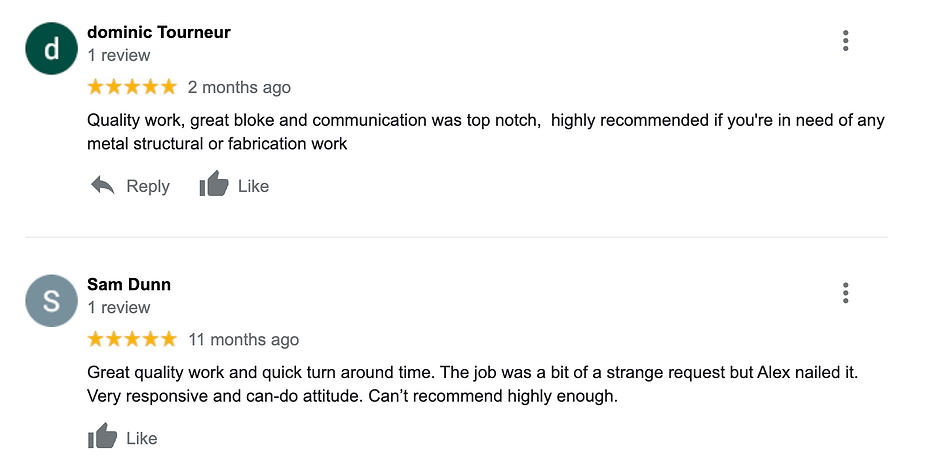The width and height of the screenshot is (940, 460).
Task: Open dominic Tourneur's profile name link
Action: point(159,32)
